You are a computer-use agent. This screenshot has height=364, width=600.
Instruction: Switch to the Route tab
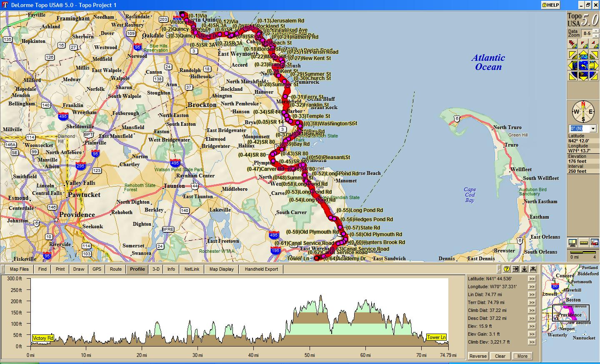116,269
